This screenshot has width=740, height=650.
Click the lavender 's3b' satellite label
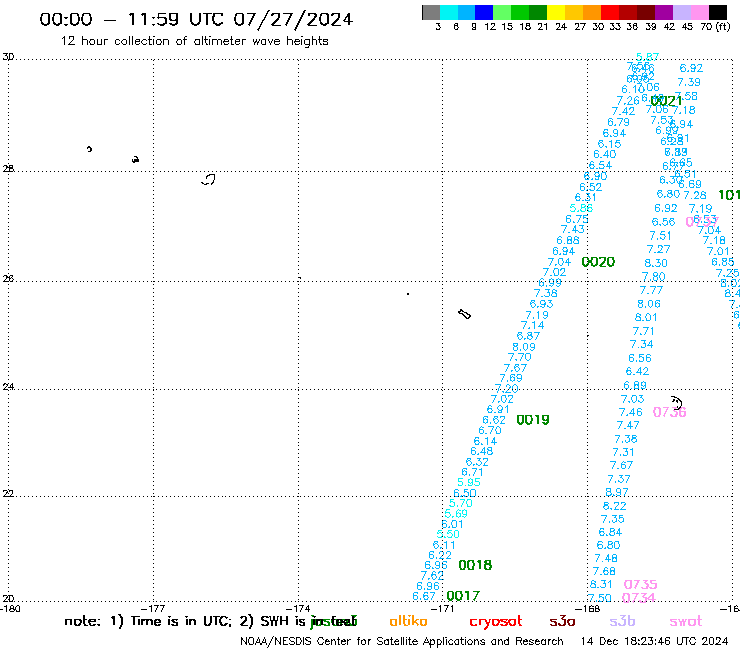622,621
